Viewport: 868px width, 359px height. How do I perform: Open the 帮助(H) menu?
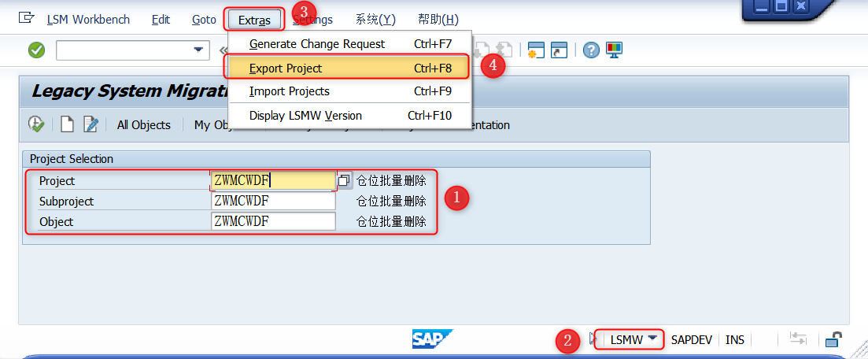(x=438, y=20)
